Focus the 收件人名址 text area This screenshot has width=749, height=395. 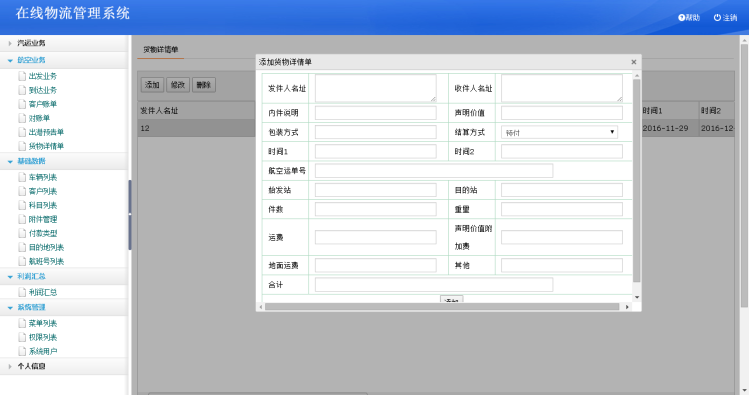pos(562,88)
